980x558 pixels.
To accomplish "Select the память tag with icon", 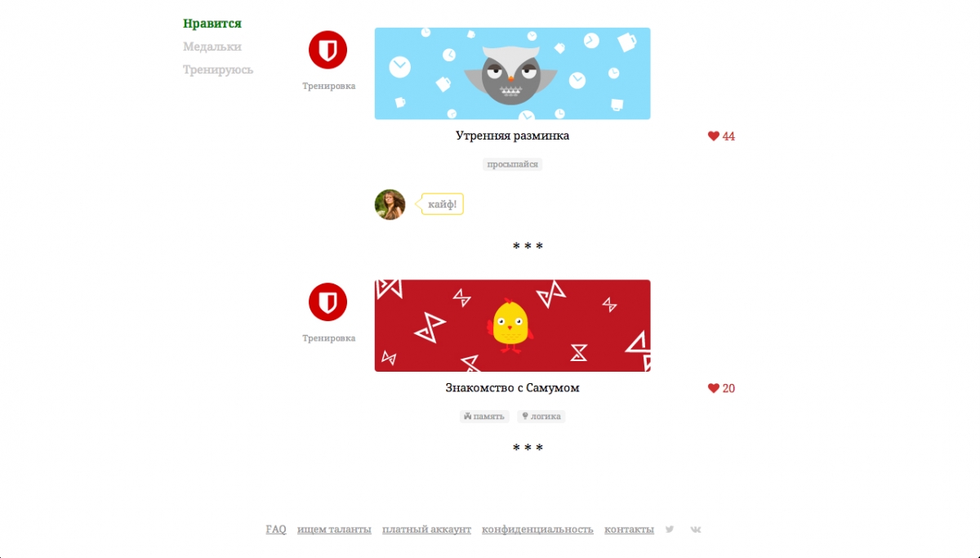I will pos(484,417).
